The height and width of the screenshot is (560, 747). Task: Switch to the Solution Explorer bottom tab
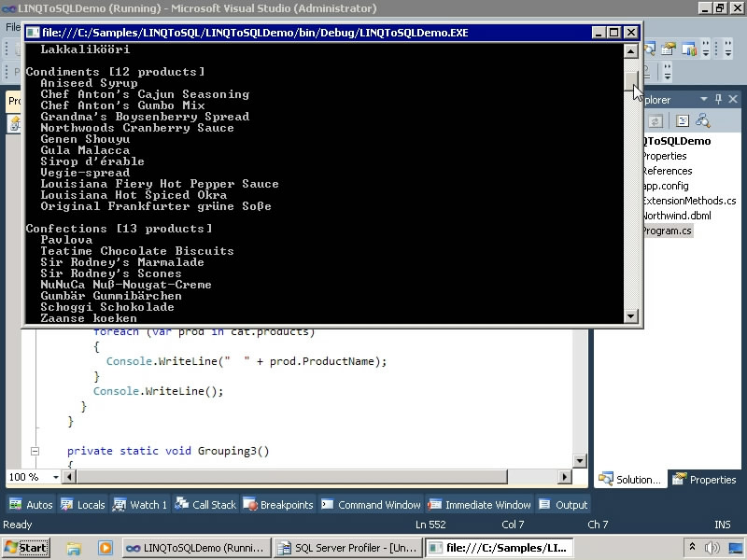click(x=629, y=480)
